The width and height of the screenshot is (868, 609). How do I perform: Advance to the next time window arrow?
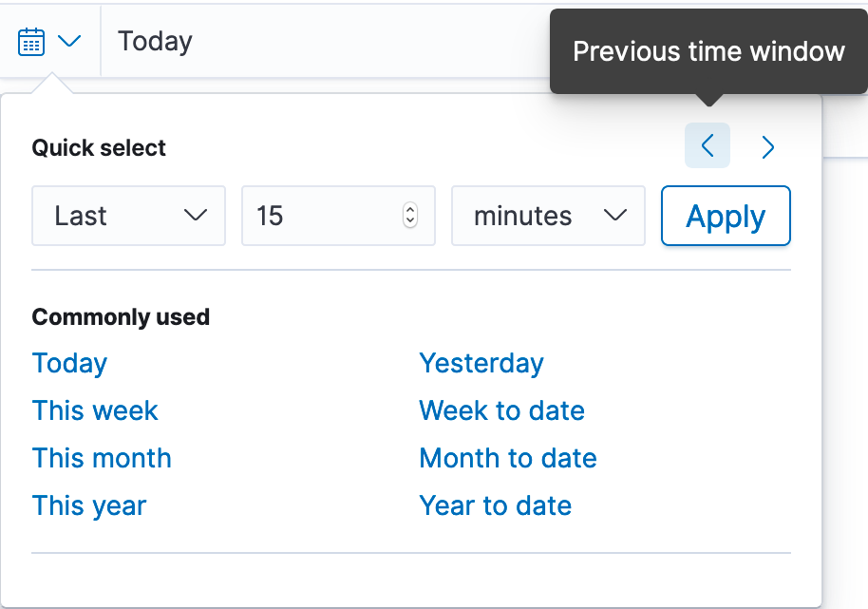tap(767, 146)
